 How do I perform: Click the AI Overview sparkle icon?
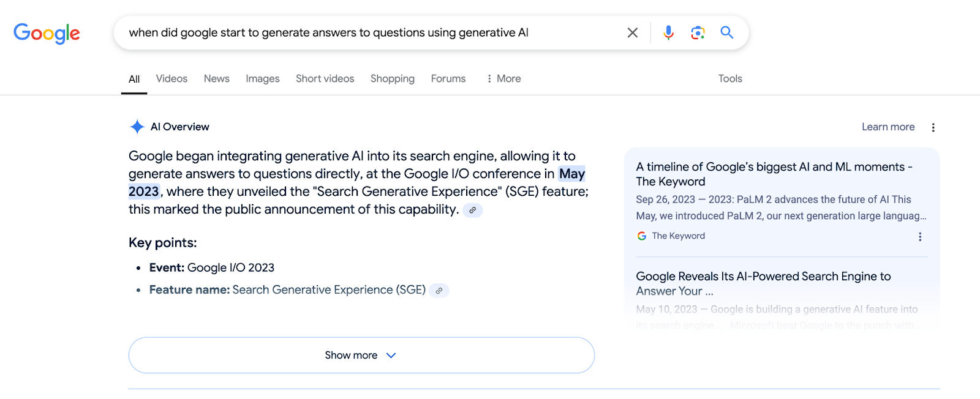pyautogui.click(x=137, y=127)
